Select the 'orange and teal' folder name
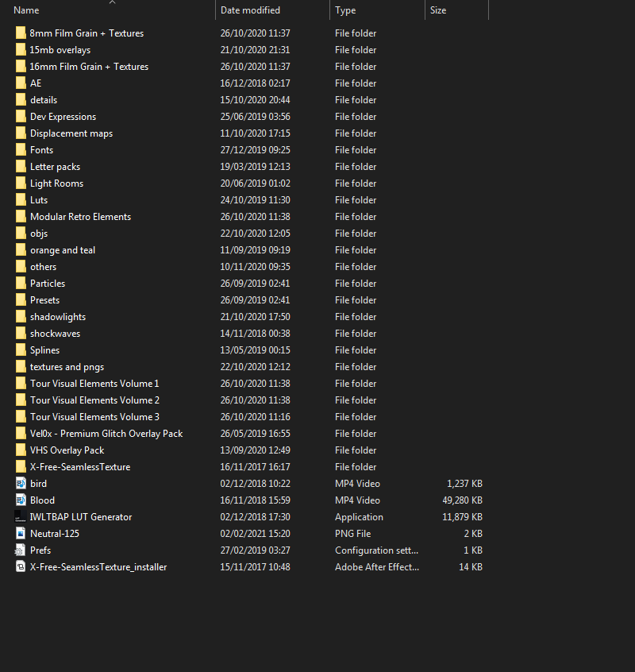Screen dimensions: 635x672 tap(63, 250)
